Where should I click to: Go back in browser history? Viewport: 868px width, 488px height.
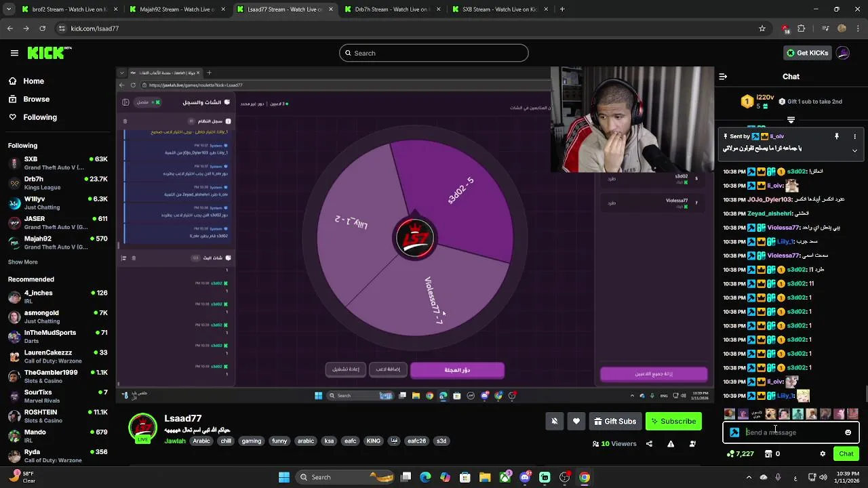(x=9, y=28)
